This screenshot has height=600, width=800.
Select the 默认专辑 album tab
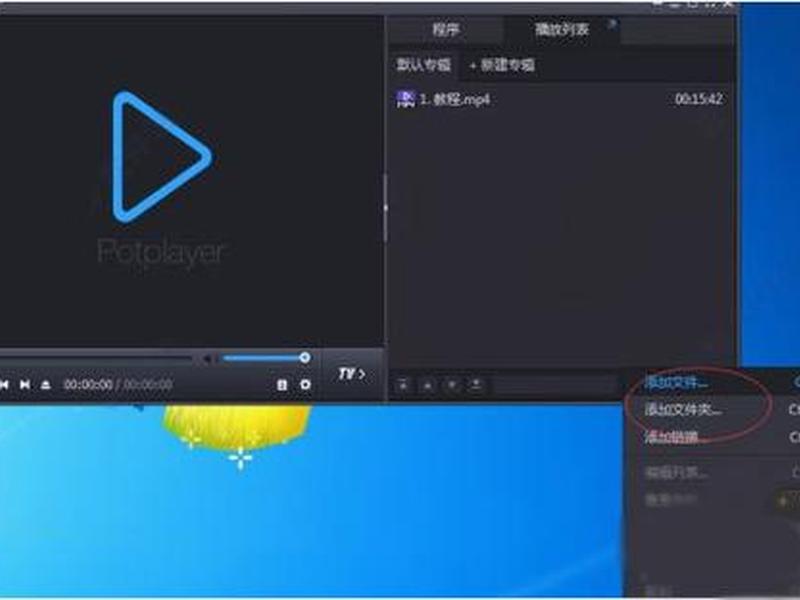tap(423, 65)
